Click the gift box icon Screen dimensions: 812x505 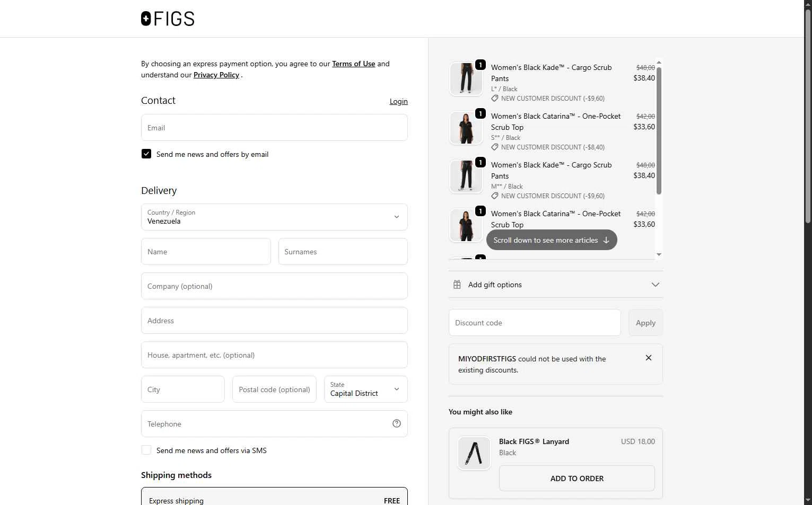(457, 285)
